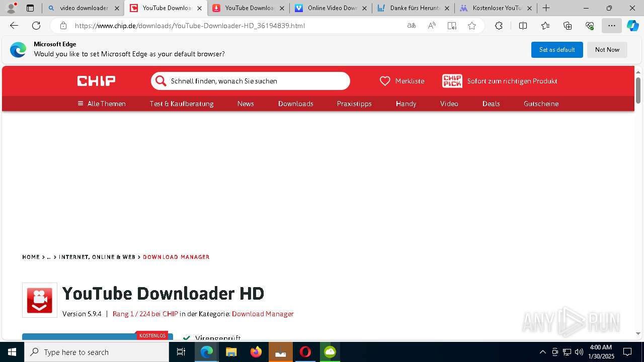Open Favorites list icon
This screenshot has height=362, width=644.
tap(545, 26)
